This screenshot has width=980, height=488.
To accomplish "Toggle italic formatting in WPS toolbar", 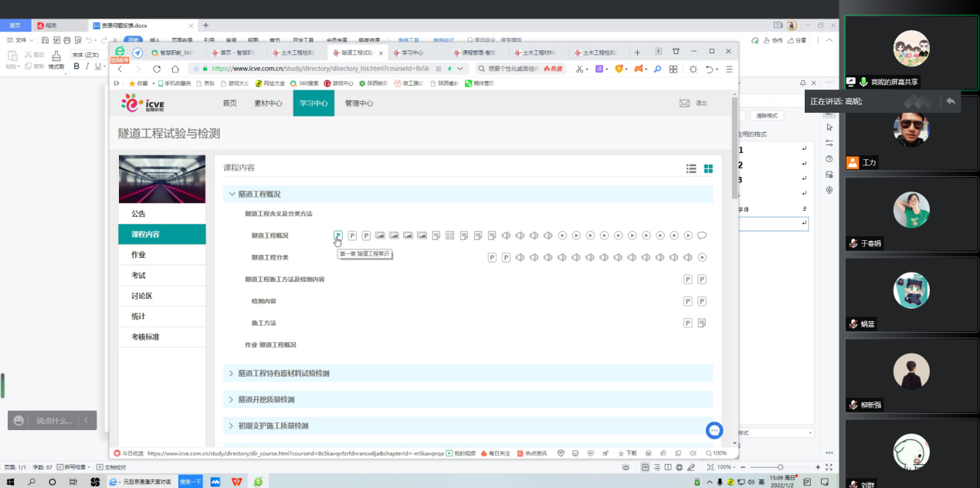I will 87,66.
